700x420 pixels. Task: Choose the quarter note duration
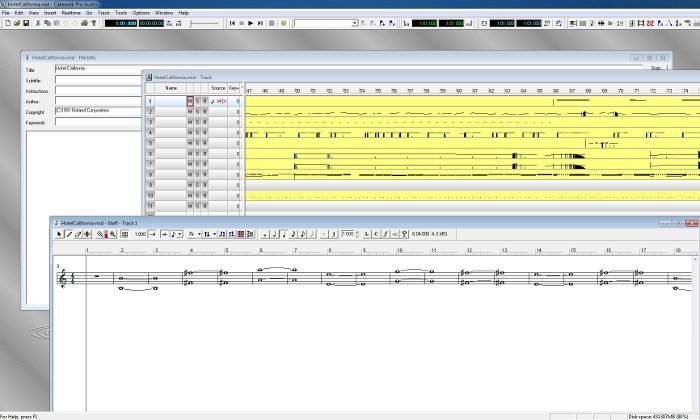(283, 234)
